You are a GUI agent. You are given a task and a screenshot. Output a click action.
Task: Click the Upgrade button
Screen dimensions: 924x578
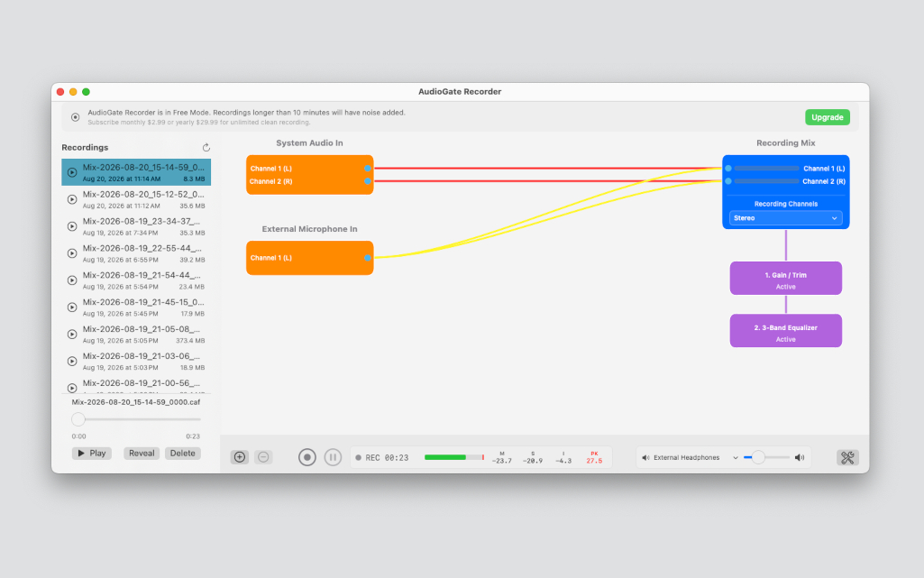pyautogui.click(x=828, y=117)
